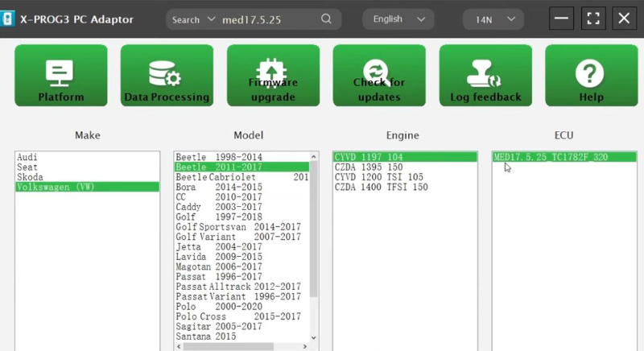
Task: Select Polo Cross 2015-2017 model
Action: pyautogui.click(x=242, y=316)
